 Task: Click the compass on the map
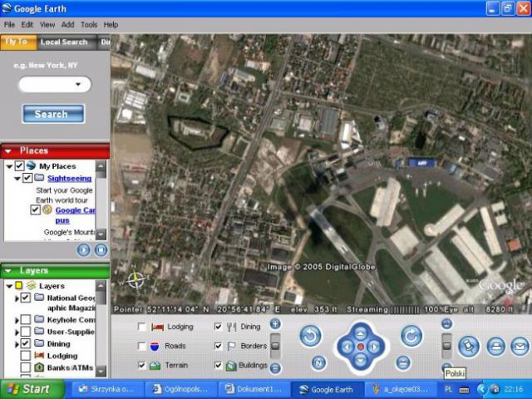[x=135, y=279]
